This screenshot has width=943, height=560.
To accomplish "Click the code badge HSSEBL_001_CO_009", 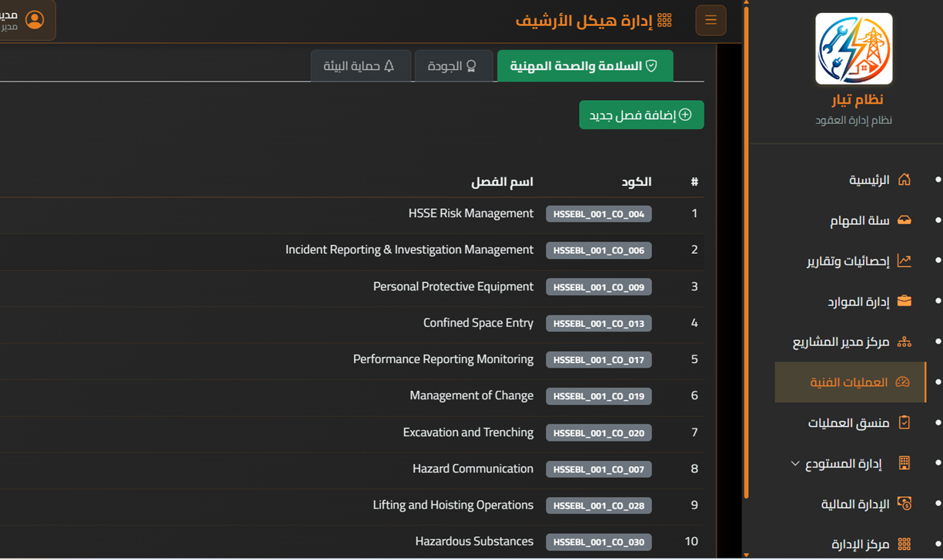I will tap(599, 287).
